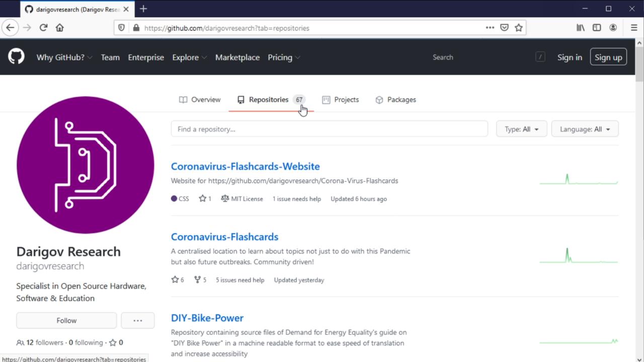644x362 pixels.
Task: Expand the Language: All filter dropdown
Action: coord(585,129)
